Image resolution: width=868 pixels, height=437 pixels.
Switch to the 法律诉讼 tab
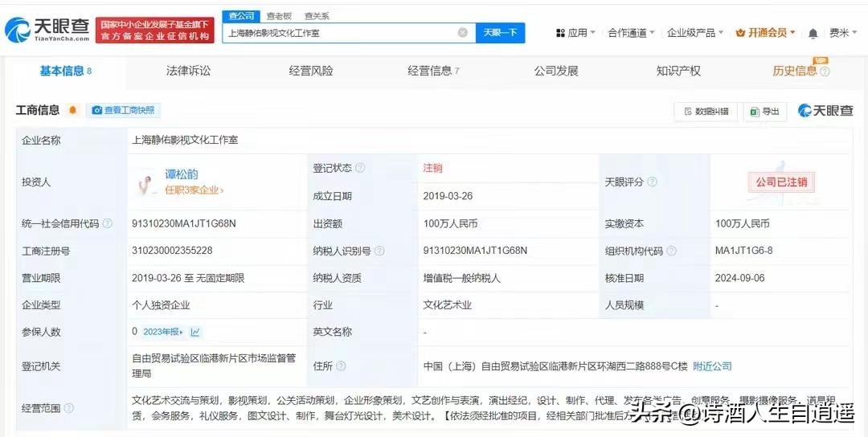click(188, 71)
